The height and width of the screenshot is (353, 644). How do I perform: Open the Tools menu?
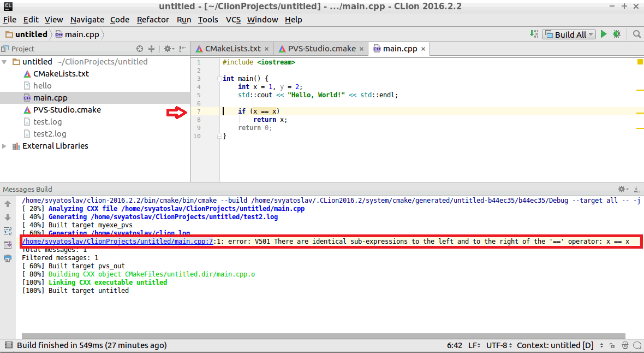(x=208, y=20)
